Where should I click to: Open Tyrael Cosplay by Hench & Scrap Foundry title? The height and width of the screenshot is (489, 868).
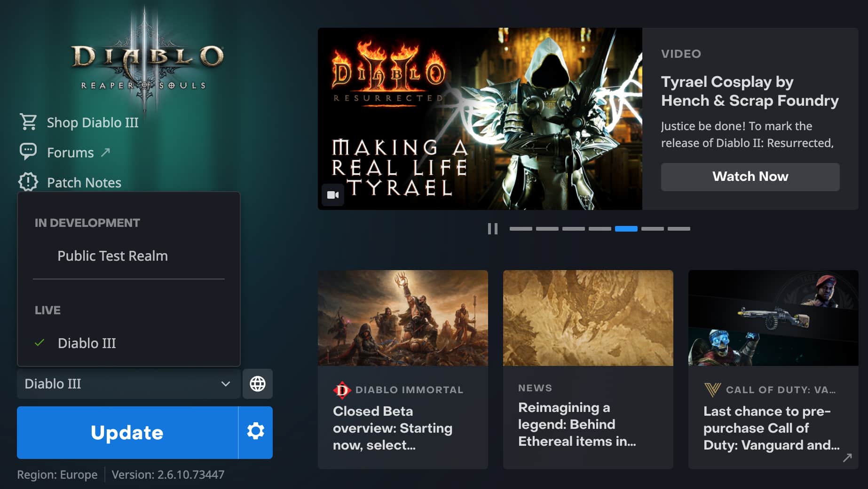(x=750, y=91)
